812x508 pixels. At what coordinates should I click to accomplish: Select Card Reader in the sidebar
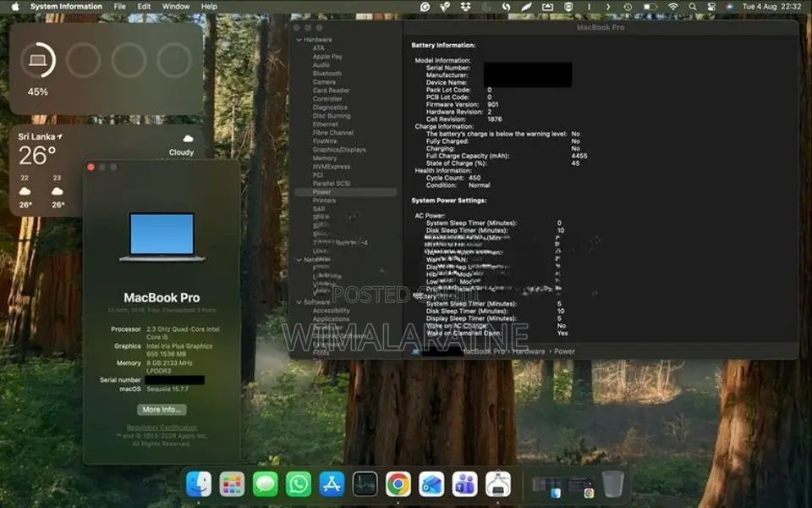coord(331,91)
